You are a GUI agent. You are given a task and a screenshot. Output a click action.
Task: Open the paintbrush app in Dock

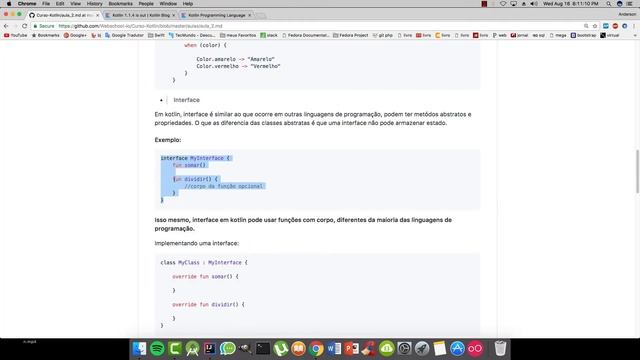369,349
